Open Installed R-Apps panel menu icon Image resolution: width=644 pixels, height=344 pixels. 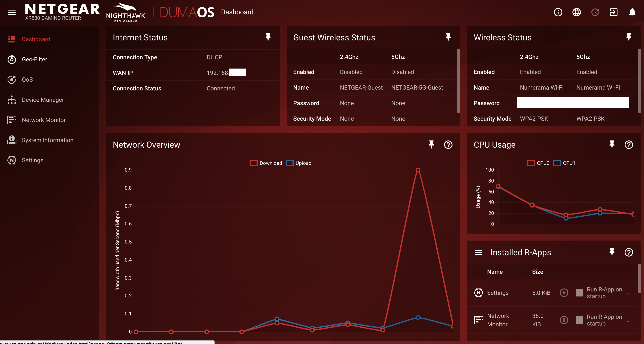479,252
